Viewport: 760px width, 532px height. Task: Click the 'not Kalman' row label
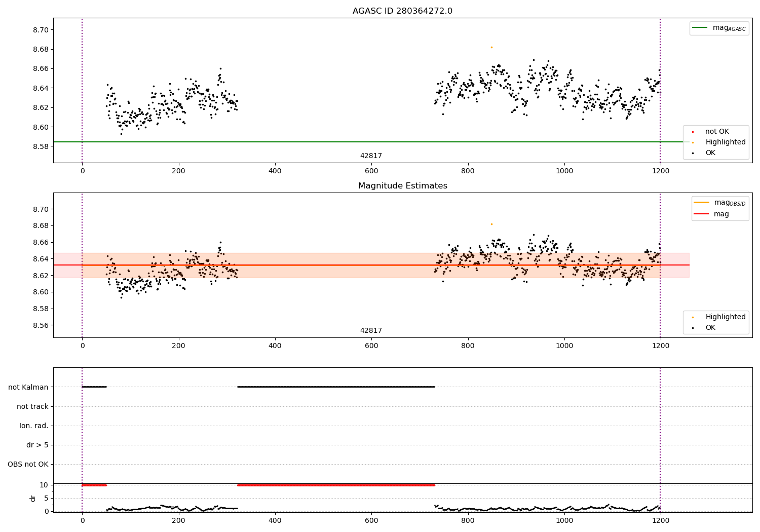click(28, 387)
